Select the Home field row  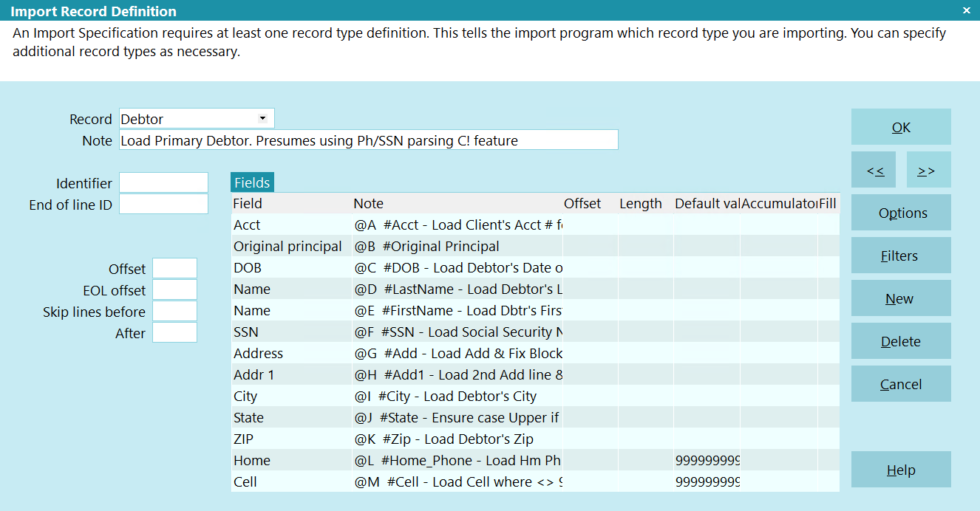pyautogui.click(x=535, y=460)
